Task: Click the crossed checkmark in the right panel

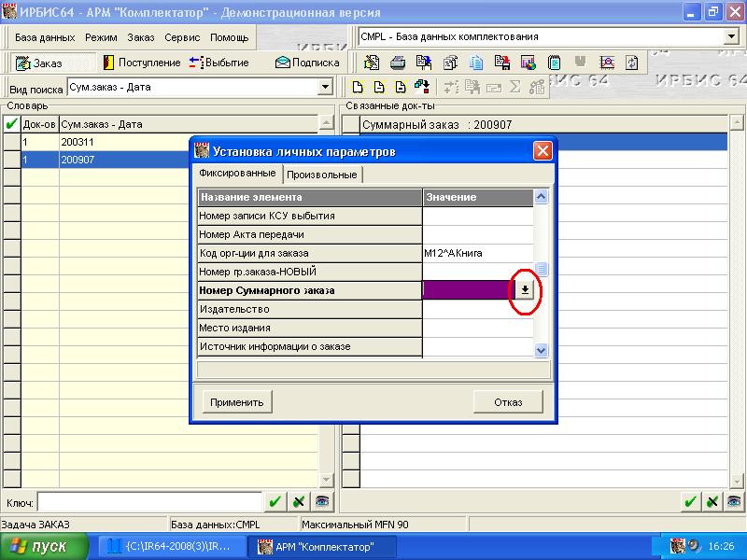Action: coord(714,501)
